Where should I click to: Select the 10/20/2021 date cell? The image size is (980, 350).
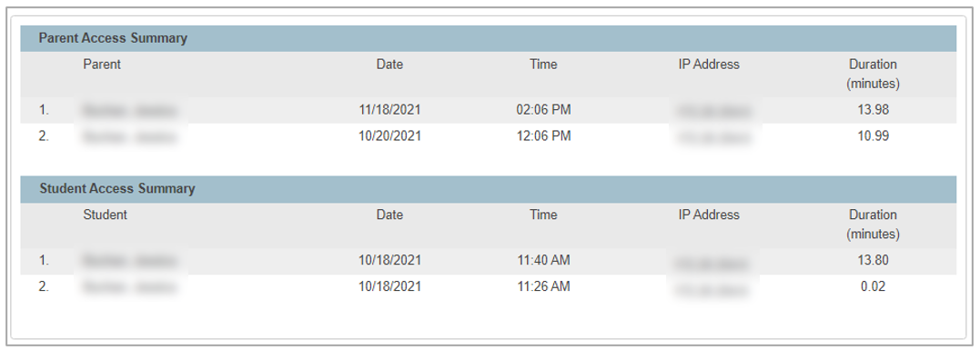(x=389, y=136)
